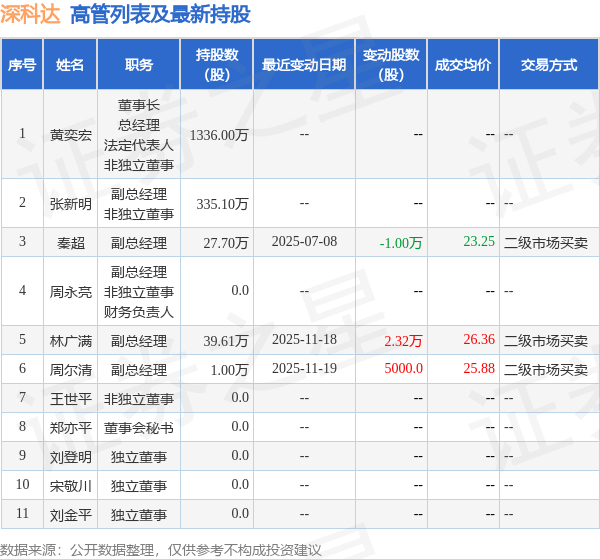Click 宋敬川's position 独立董事
600x559 pixels.
(139, 486)
